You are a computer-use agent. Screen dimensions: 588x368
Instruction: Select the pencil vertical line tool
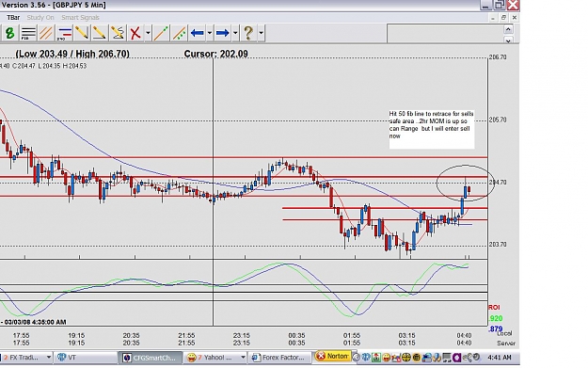pos(81,33)
